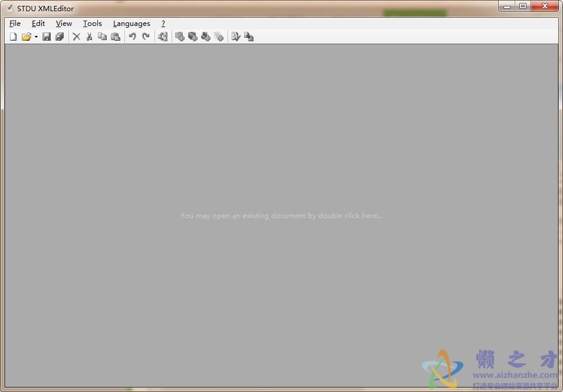The image size is (563, 392).
Task: Copy the selection to clipboard
Action: coord(102,37)
